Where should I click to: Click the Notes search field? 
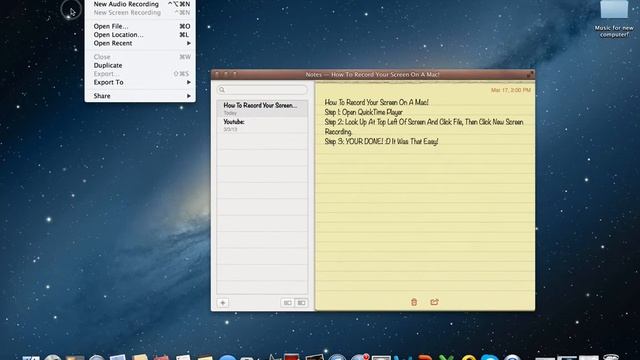[262, 90]
